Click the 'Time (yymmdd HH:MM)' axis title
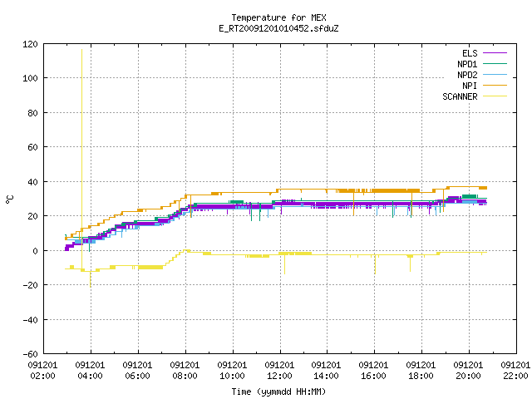The width and height of the screenshot is (532, 399). (x=278, y=392)
